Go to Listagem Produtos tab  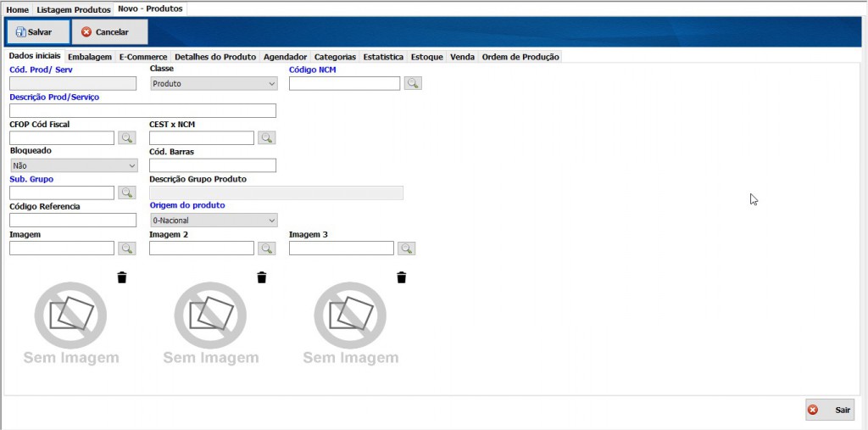tap(74, 9)
